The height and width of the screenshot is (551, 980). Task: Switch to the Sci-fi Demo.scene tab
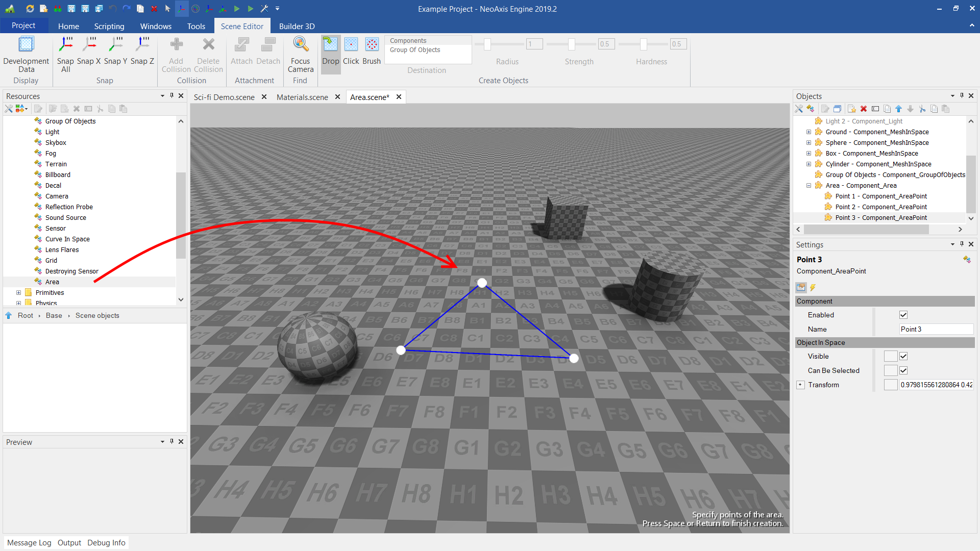point(224,97)
